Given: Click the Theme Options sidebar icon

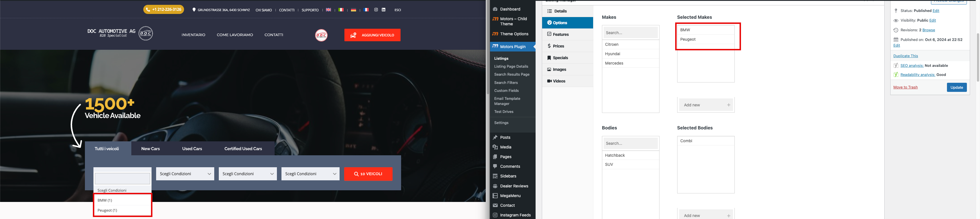Looking at the screenshot, I should tap(495, 34).
